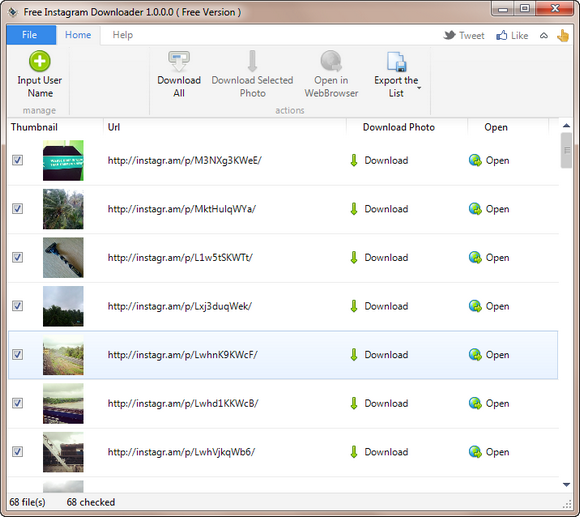Click the globe Open icon for MktHulqWYa
The height and width of the screenshot is (517, 580).
click(x=475, y=209)
